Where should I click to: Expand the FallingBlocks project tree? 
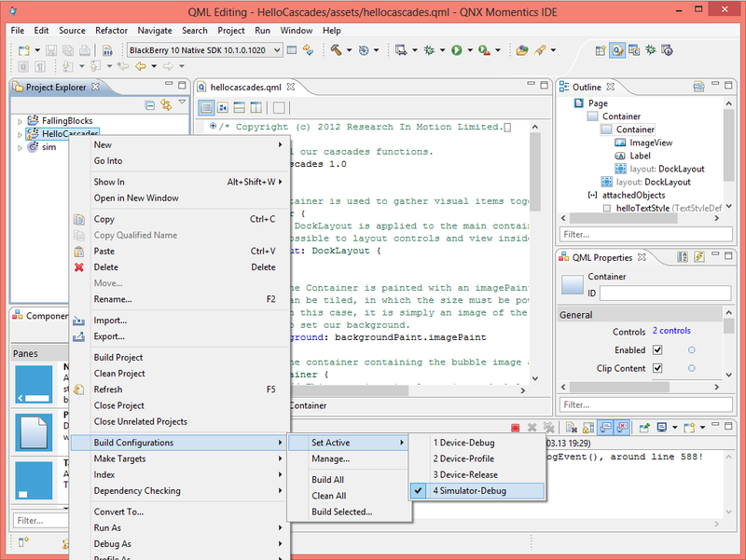[20, 121]
